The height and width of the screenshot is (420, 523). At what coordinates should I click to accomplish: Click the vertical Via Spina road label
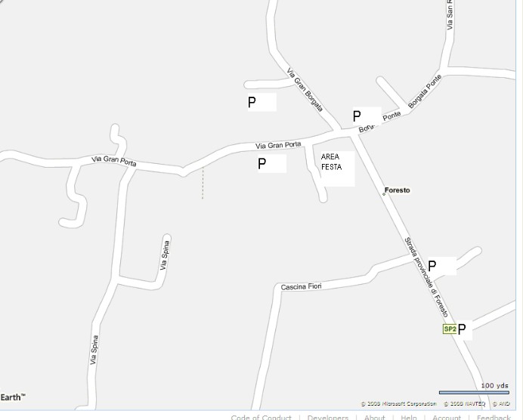click(94, 350)
